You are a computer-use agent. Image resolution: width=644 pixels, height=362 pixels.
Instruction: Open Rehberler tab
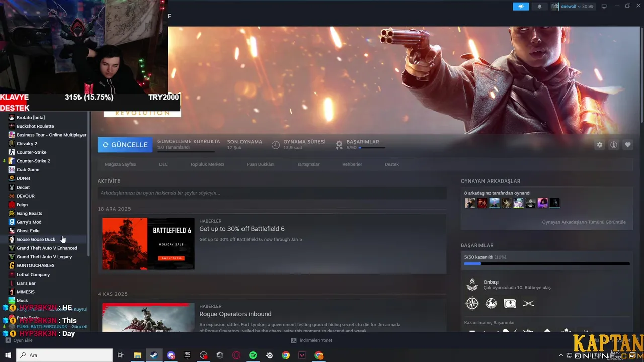coord(352,164)
